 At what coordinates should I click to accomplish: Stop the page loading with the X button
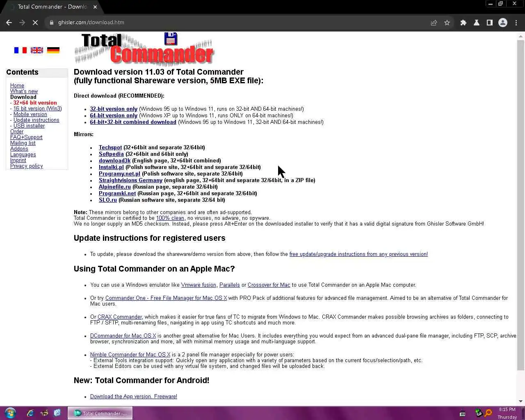tap(35, 23)
